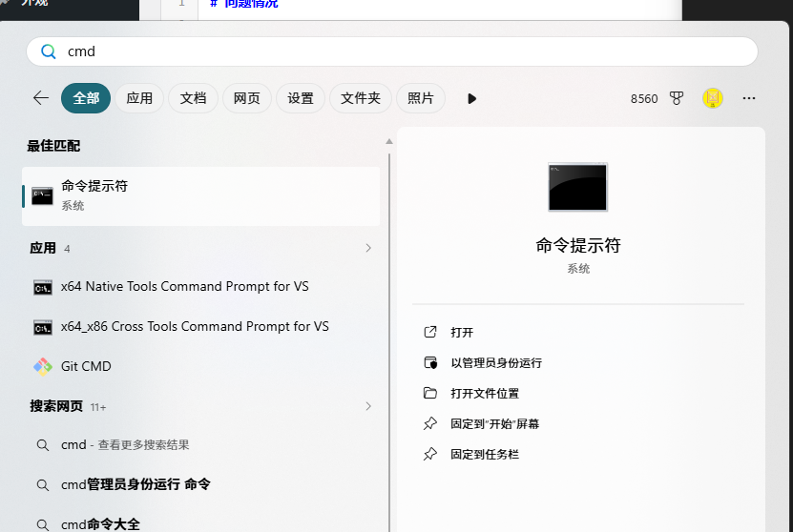
Task: Click 打开 to launch Command Prompt
Action: click(x=462, y=333)
